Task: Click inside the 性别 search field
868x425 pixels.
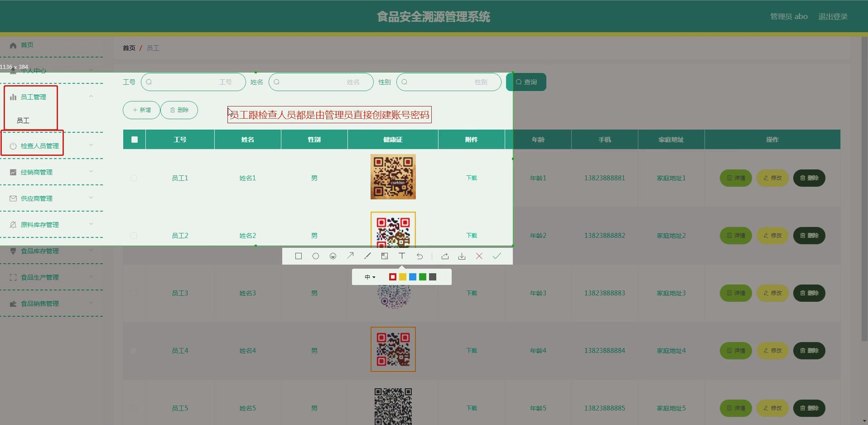Action: (x=449, y=82)
